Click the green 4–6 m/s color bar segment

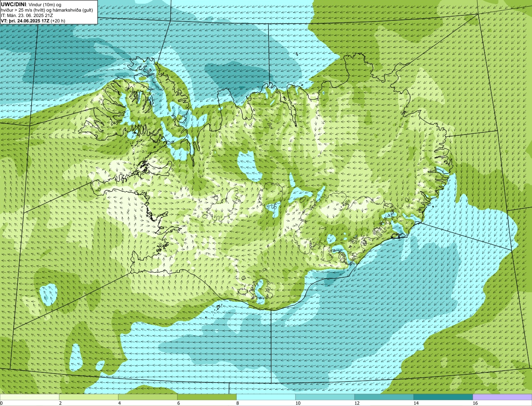click(148, 397)
